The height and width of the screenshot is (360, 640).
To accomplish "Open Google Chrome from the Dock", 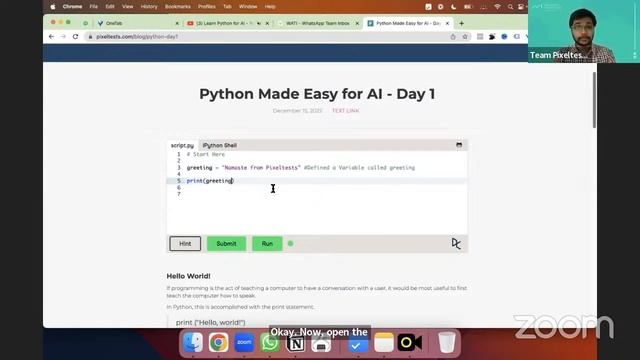I will (218, 342).
